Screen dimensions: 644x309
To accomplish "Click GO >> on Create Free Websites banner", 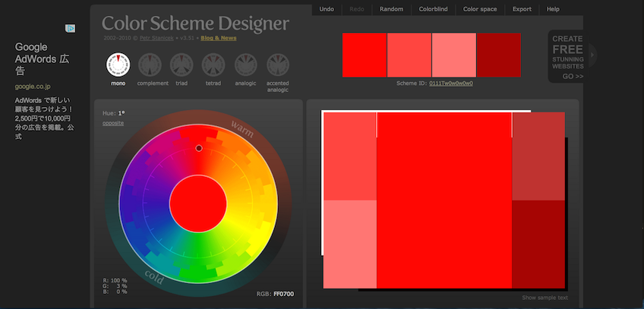I will 573,77.
